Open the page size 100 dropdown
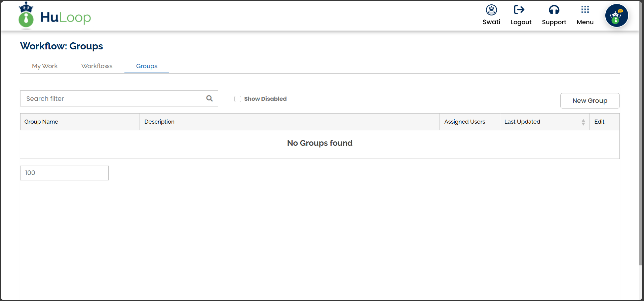The image size is (644, 301). pos(64,173)
